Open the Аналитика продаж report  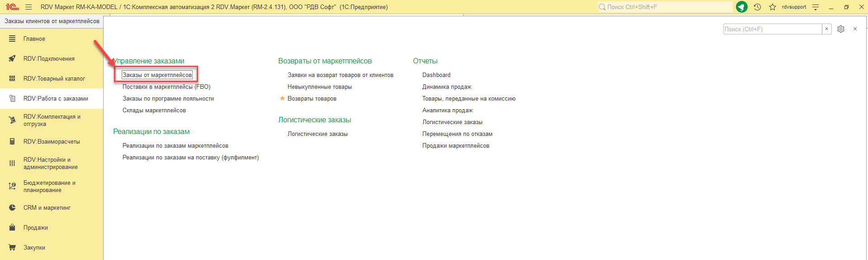point(447,111)
